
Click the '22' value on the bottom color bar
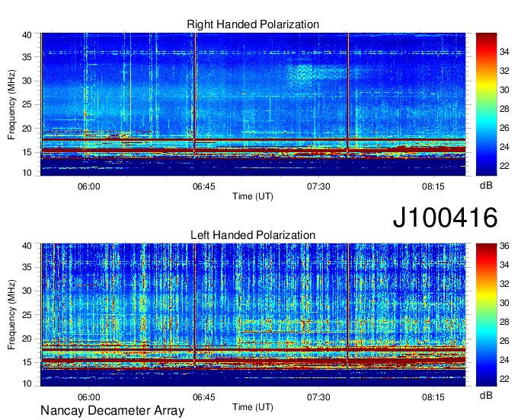point(504,379)
